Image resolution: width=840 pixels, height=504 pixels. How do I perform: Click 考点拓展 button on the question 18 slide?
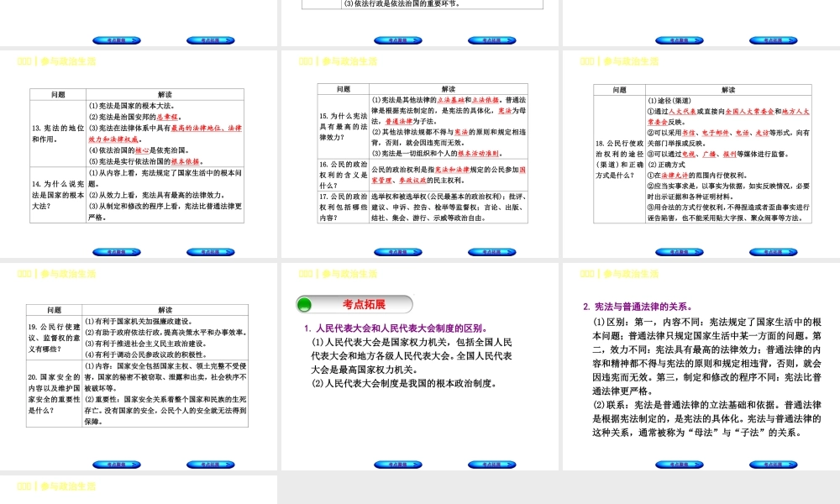tap(773, 252)
